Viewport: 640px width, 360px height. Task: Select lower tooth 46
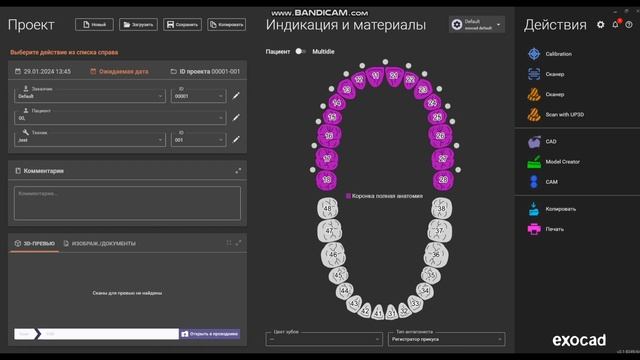coord(333,254)
